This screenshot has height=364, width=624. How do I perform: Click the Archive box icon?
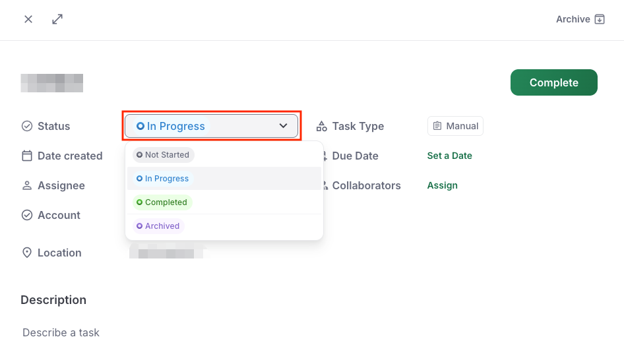pos(600,19)
